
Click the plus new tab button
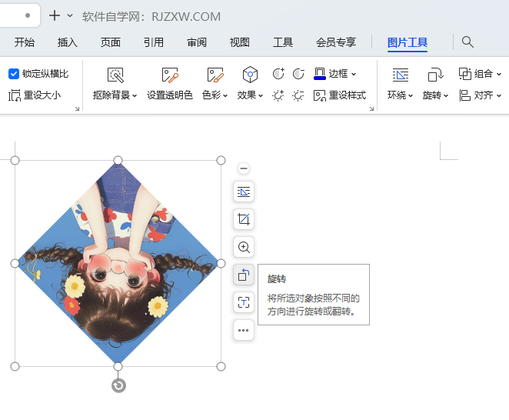tap(55, 15)
